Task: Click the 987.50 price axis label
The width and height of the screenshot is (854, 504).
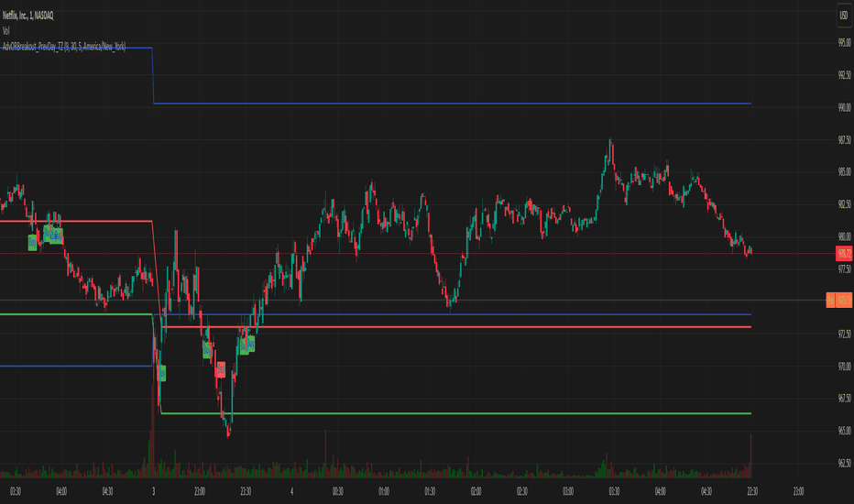Action: [844, 140]
